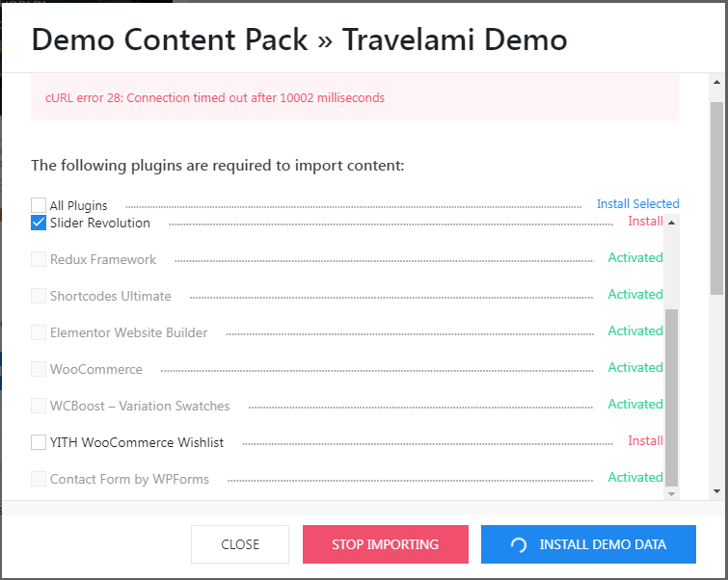
Task: Install the YITH WooCommerce Wishlist plugin
Action: [x=645, y=441]
